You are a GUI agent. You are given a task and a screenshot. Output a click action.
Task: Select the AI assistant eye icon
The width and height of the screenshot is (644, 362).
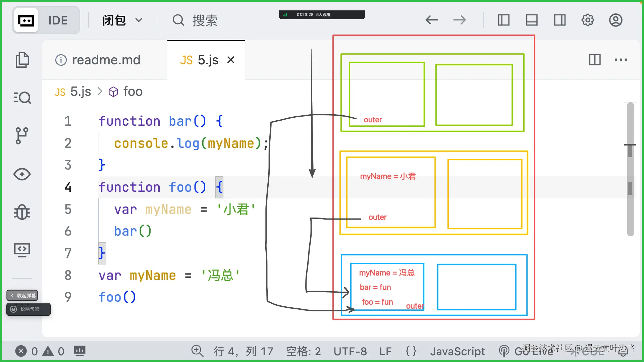(22, 174)
